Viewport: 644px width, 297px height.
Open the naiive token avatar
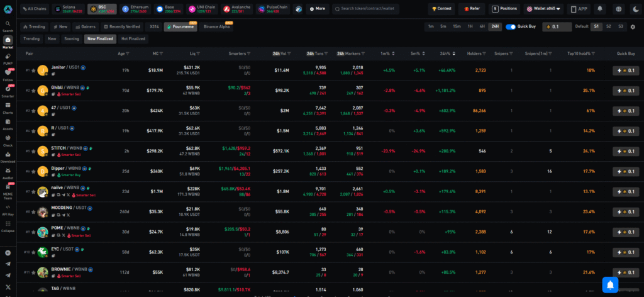tap(43, 192)
